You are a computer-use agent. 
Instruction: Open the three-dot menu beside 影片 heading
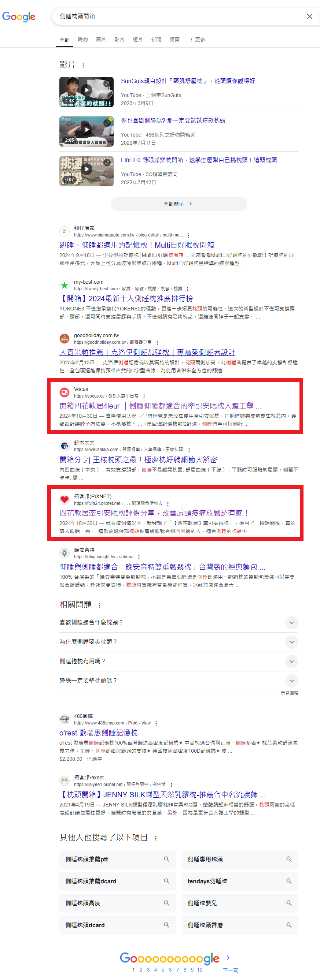[83, 66]
